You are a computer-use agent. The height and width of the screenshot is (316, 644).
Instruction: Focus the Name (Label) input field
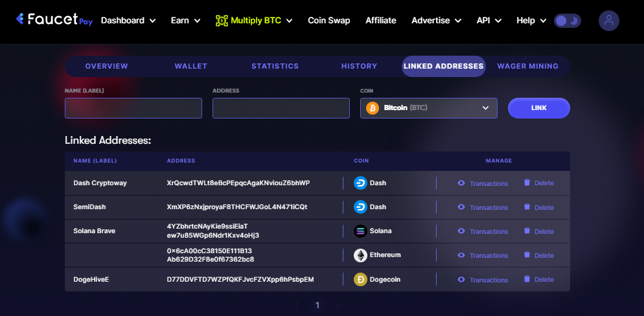133,108
